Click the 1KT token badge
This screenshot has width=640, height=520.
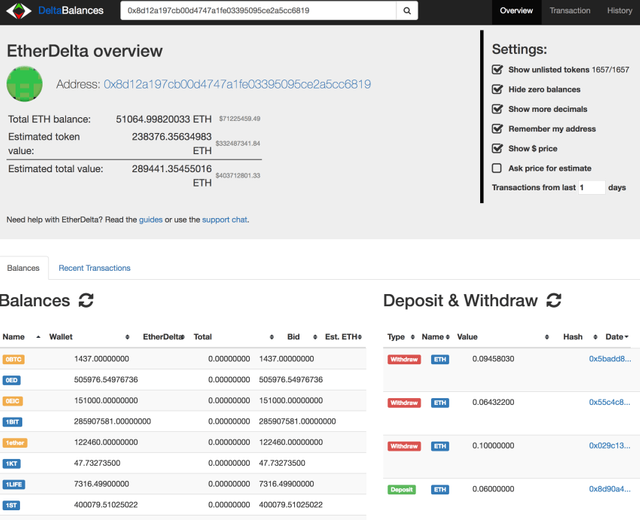[11, 463]
